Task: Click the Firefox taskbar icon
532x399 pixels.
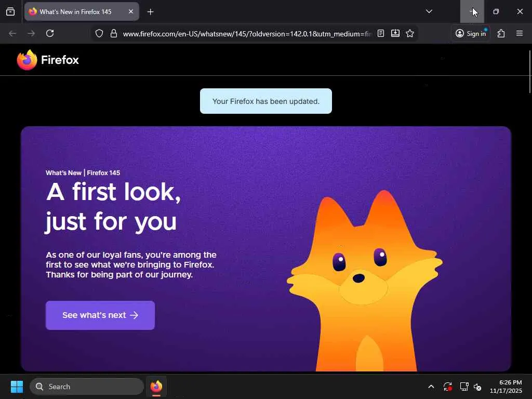Action: pyautogui.click(x=156, y=387)
